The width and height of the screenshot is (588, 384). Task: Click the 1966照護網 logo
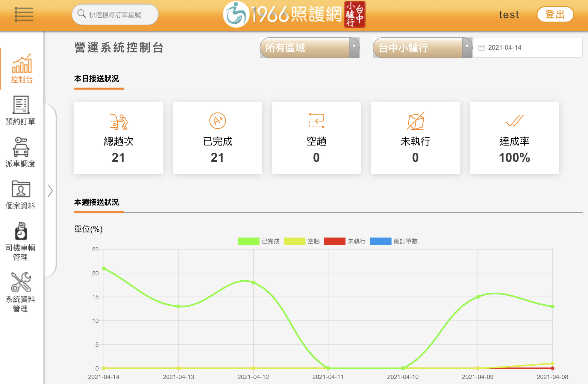click(294, 14)
